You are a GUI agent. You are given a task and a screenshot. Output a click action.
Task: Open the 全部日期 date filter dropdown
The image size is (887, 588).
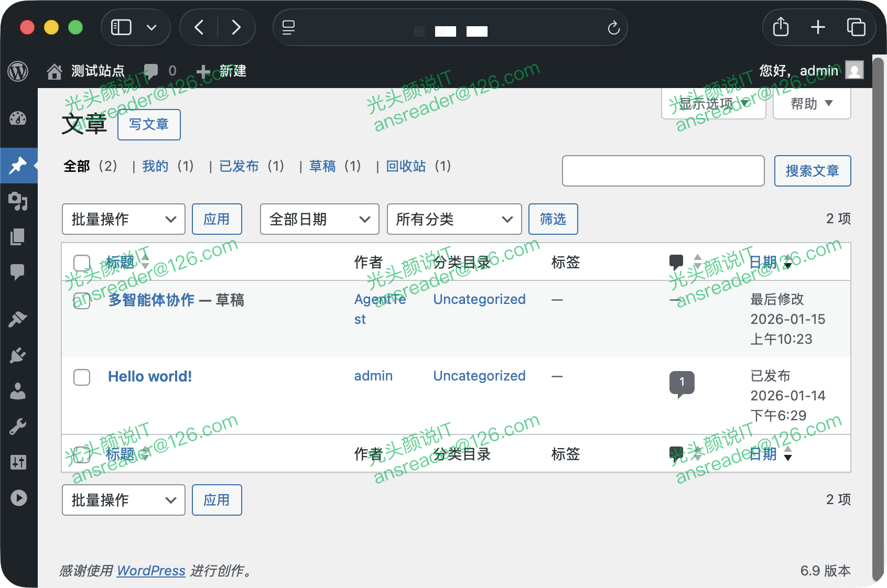pos(319,219)
